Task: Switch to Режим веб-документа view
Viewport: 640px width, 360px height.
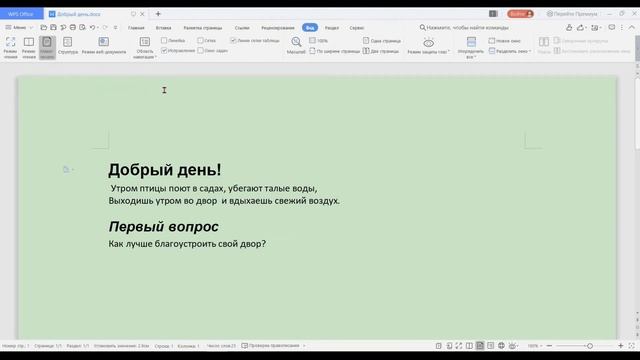Action: click(104, 46)
